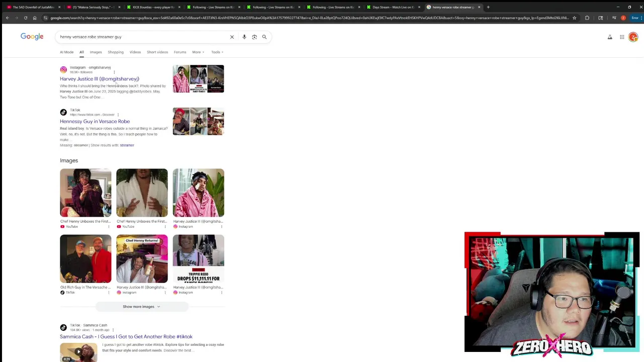Open purple robe Chef Henny Unboxes image
This screenshot has width=644, height=362.
pyautogui.click(x=86, y=193)
